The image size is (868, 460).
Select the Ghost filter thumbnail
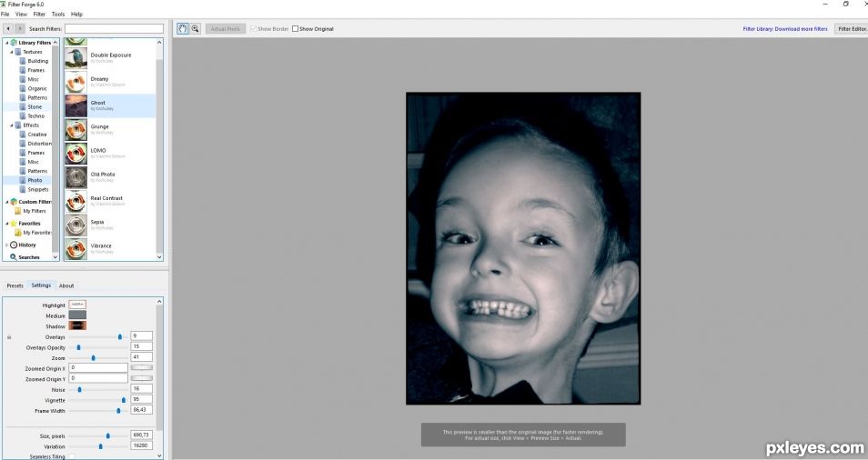[76, 105]
